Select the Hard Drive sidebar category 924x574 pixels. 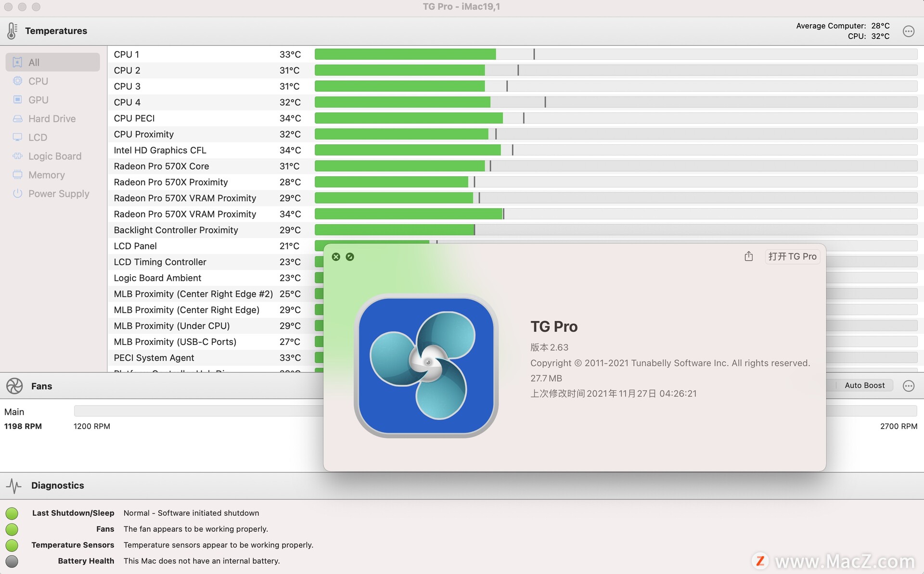(x=52, y=118)
